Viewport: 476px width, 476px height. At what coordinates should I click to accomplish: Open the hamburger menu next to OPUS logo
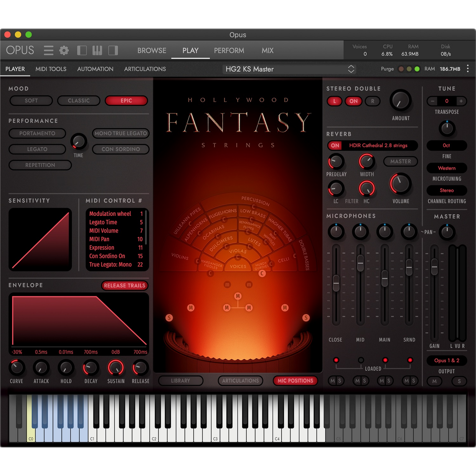click(x=48, y=50)
